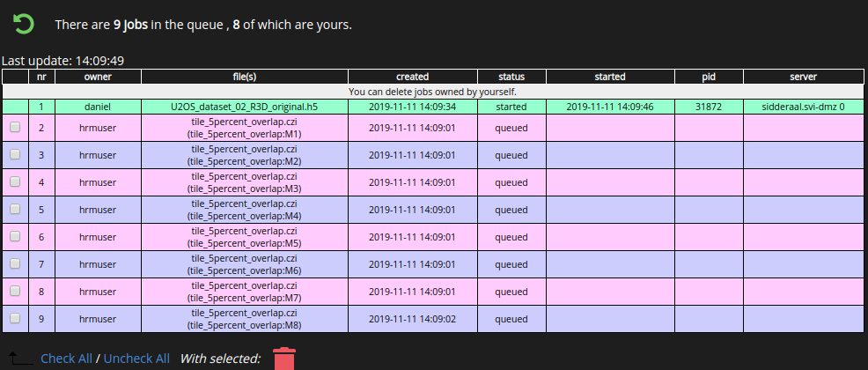
Task: Click the tile_5percent_overlap:M6 file cell
Action: point(245,263)
